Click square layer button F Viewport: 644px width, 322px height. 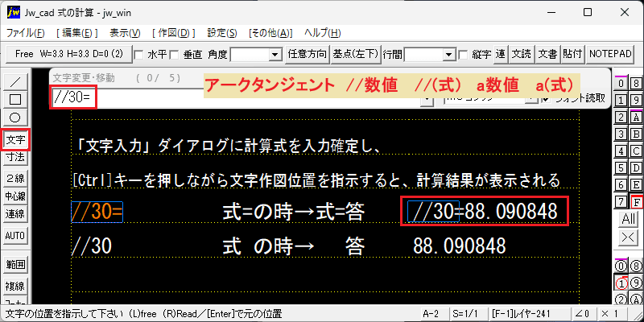point(636,202)
